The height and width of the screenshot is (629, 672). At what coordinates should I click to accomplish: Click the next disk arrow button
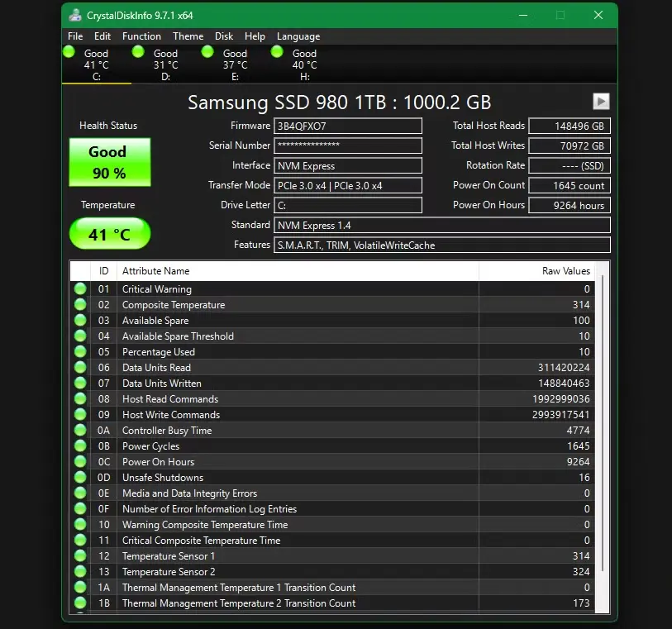601,101
